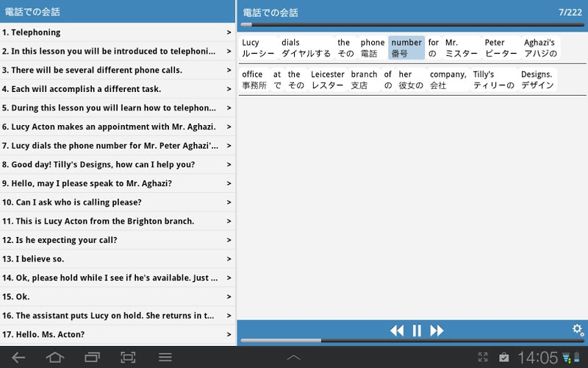The width and height of the screenshot is (588, 368).
Task: Open the recent apps switcher
Action: pyautogui.click(x=92, y=358)
